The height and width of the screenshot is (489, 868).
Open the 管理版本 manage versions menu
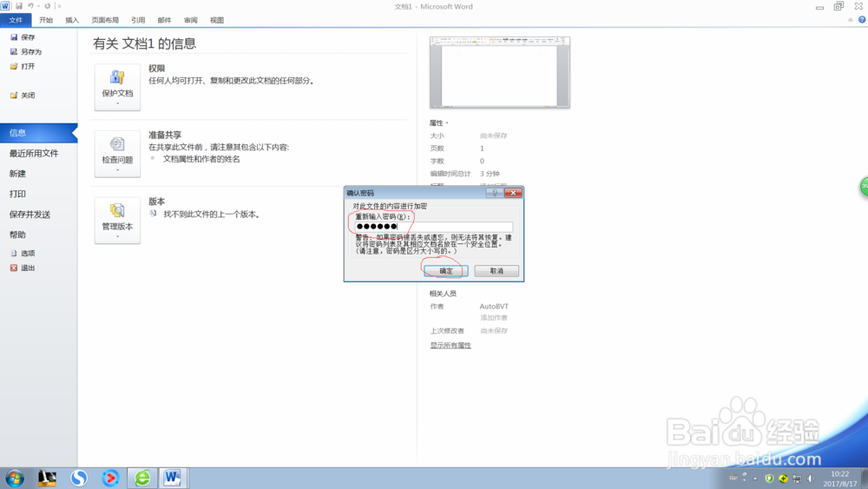[117, 221]
